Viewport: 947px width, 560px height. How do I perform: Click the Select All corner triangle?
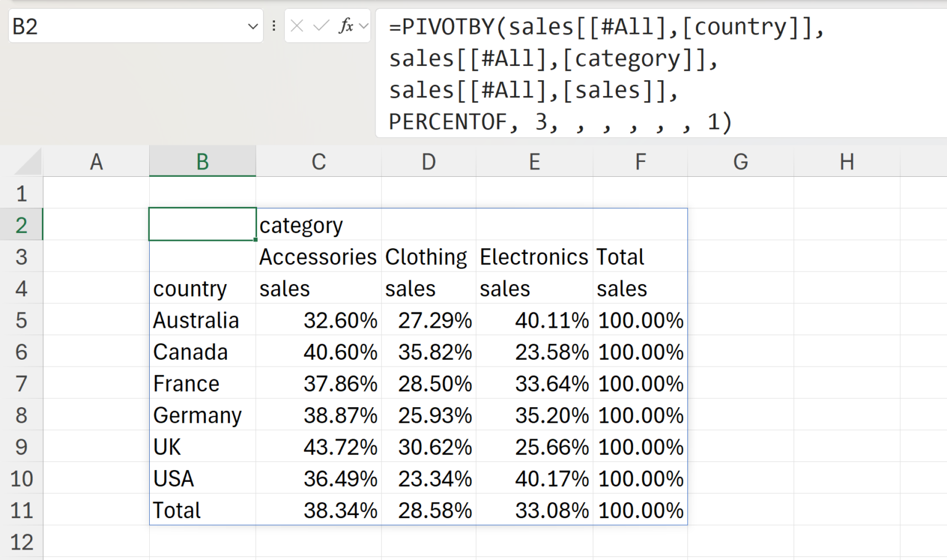coord(28,162)
